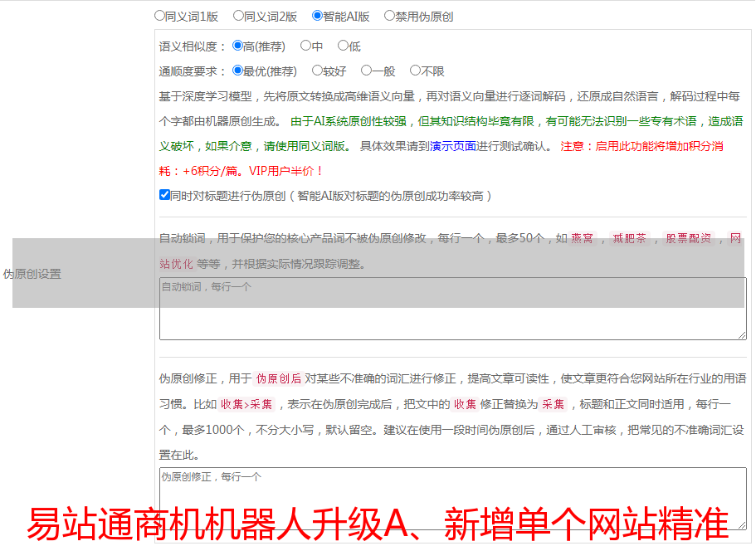Click the 股票配资 example keyword
This screenshot has width=756, height=546.
point(689,238)
